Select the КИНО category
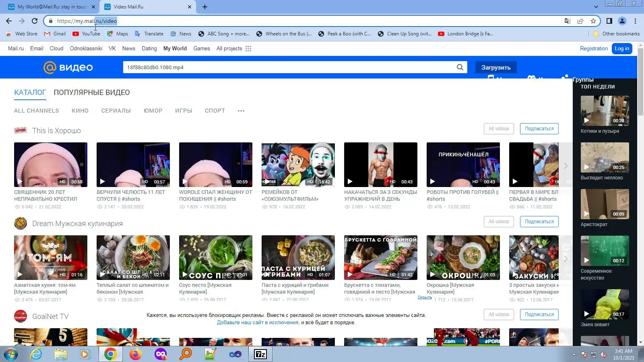 80,111
